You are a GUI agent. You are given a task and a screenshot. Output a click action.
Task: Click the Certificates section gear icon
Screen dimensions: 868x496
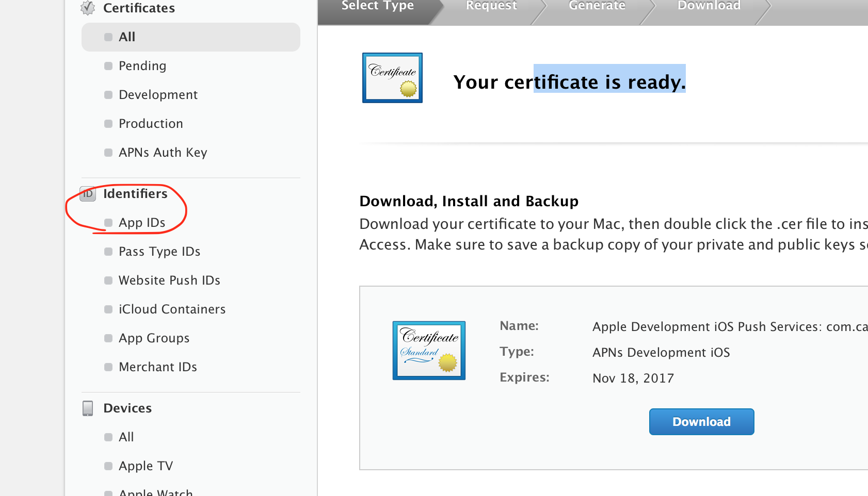(88, 8)
